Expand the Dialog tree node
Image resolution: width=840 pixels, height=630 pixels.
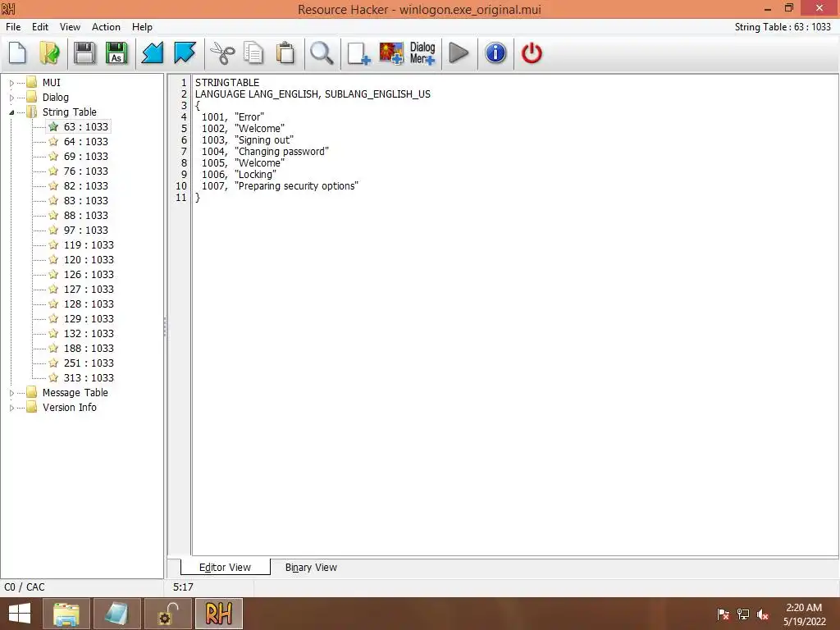11,98
